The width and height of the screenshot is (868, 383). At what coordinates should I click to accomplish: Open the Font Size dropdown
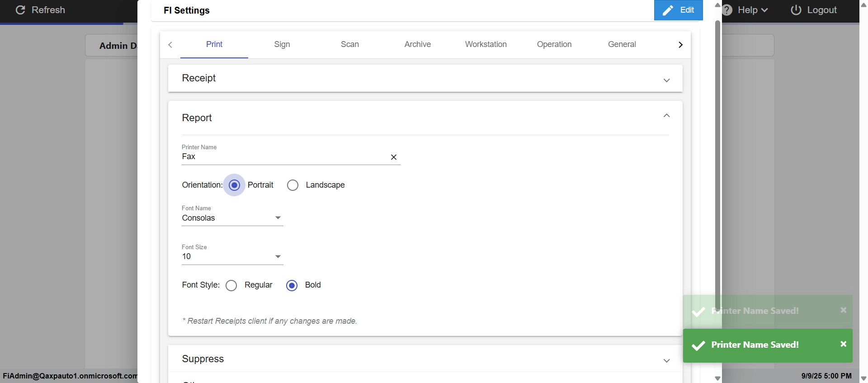click(232, 256)
